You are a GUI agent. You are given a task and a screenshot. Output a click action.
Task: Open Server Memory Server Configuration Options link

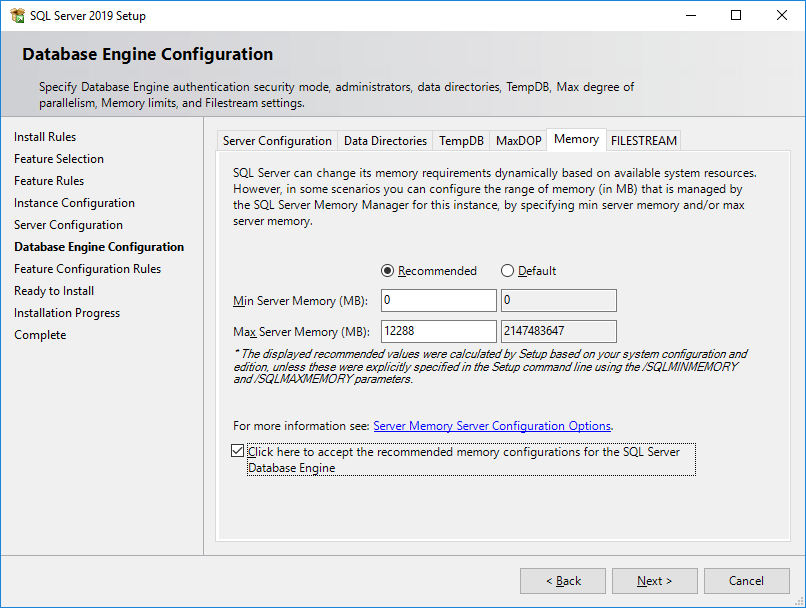492,426
